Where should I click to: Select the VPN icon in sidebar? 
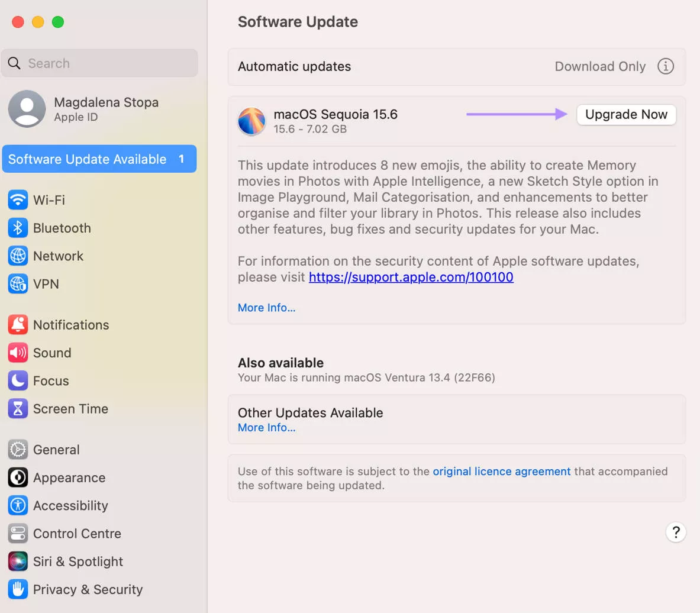click(x=18, y=284)
